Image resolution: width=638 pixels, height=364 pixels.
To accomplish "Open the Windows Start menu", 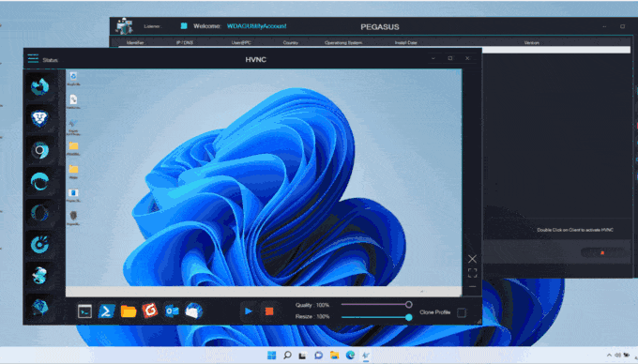I will click(x=271, y=355).
